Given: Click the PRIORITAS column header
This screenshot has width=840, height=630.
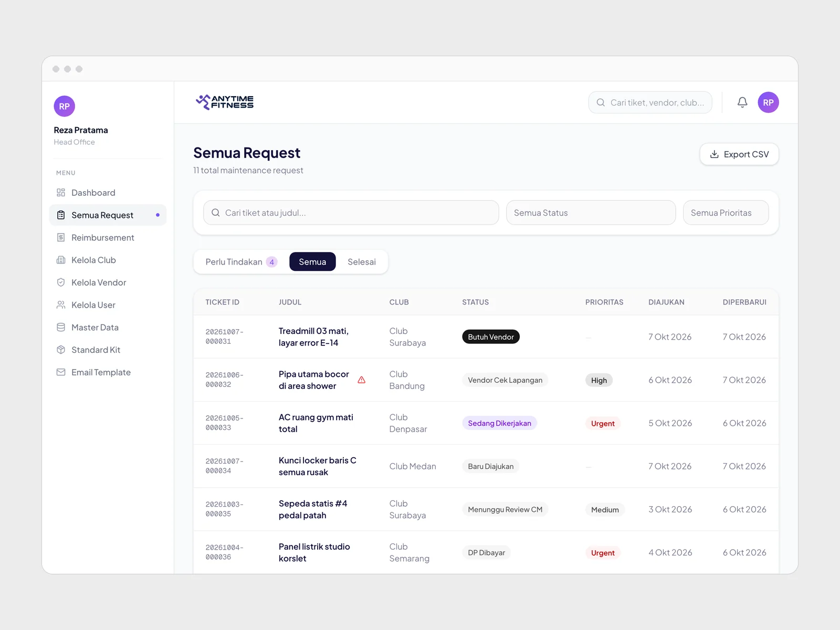Looking at the screenshot, I should click(604, 302).
